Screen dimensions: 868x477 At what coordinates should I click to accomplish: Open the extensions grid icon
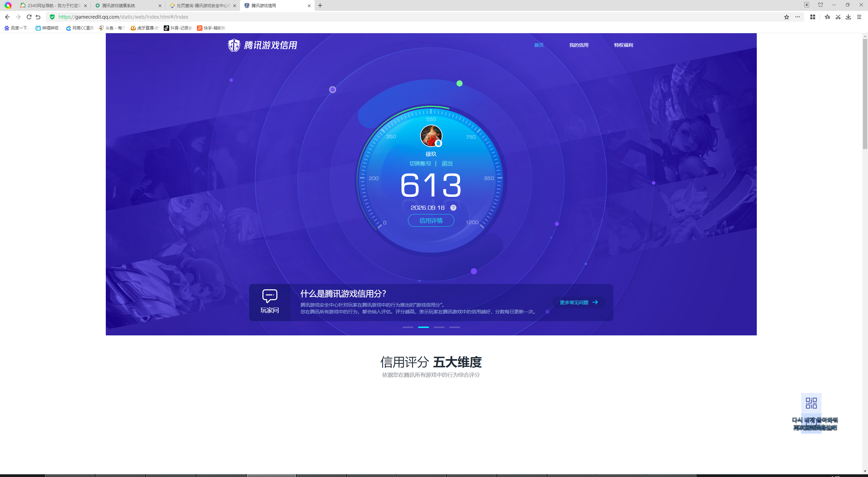[813, 17]
